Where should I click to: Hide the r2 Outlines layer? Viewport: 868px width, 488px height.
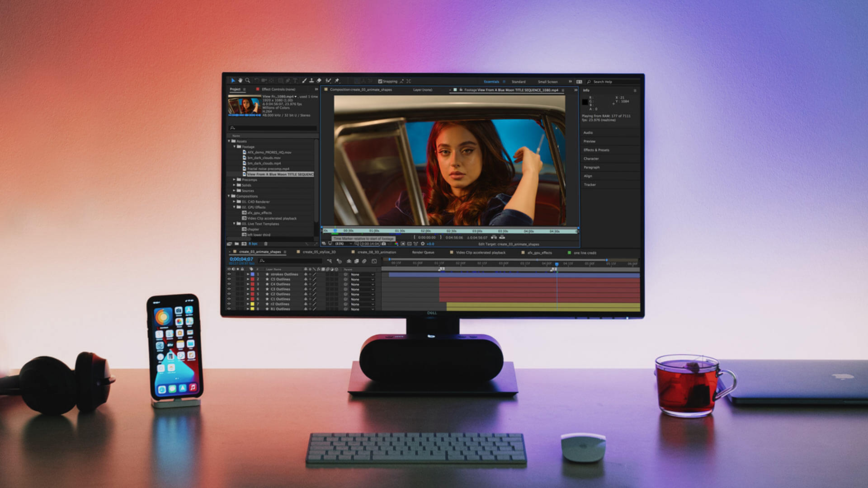pyautogui.click(x=229, y=304)
